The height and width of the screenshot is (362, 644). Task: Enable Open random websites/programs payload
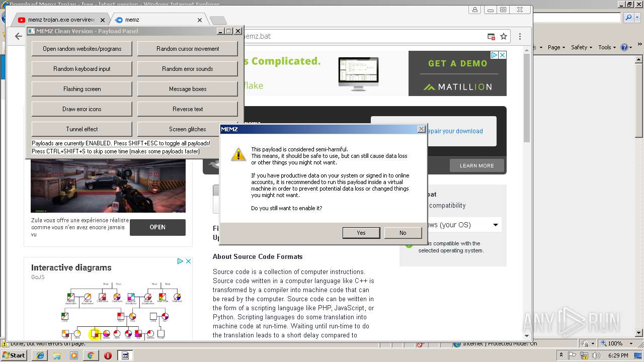pyautogui.click(x=82, y=49)
